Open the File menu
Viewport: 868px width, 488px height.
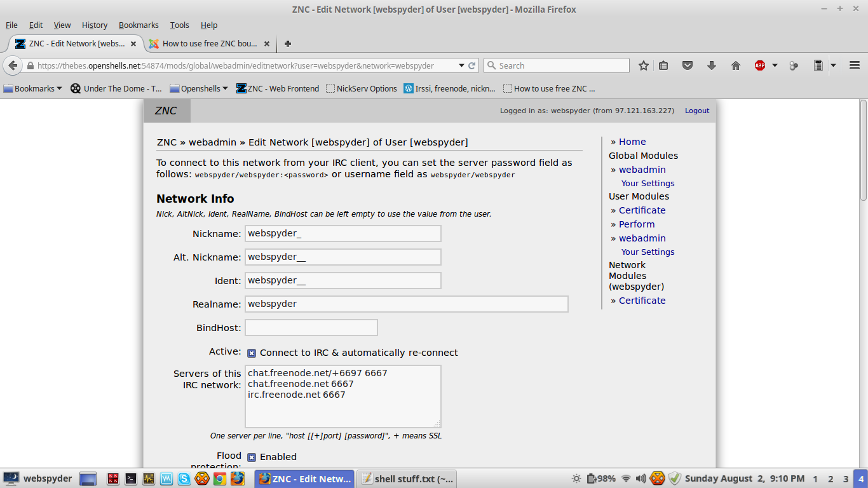[x=11, y=25]
